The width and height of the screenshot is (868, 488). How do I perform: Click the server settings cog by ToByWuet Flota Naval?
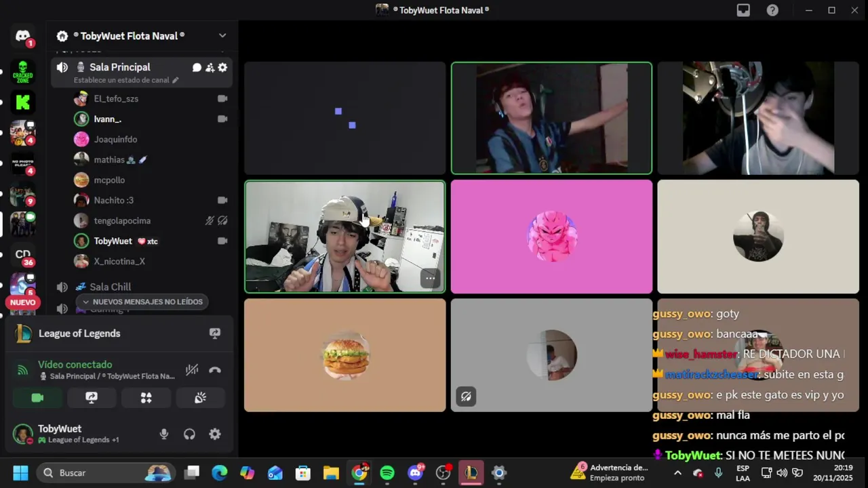click(62, 36)
